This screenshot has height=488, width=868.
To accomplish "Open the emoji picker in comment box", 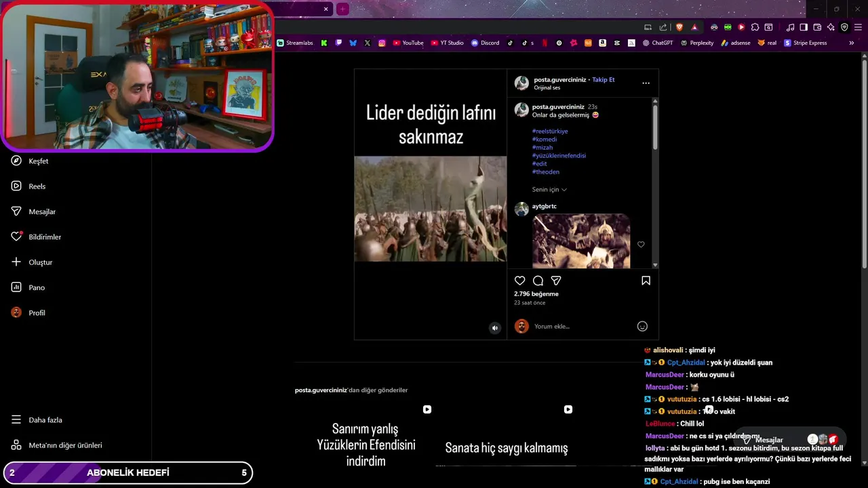I will click(x=642, y=327).
